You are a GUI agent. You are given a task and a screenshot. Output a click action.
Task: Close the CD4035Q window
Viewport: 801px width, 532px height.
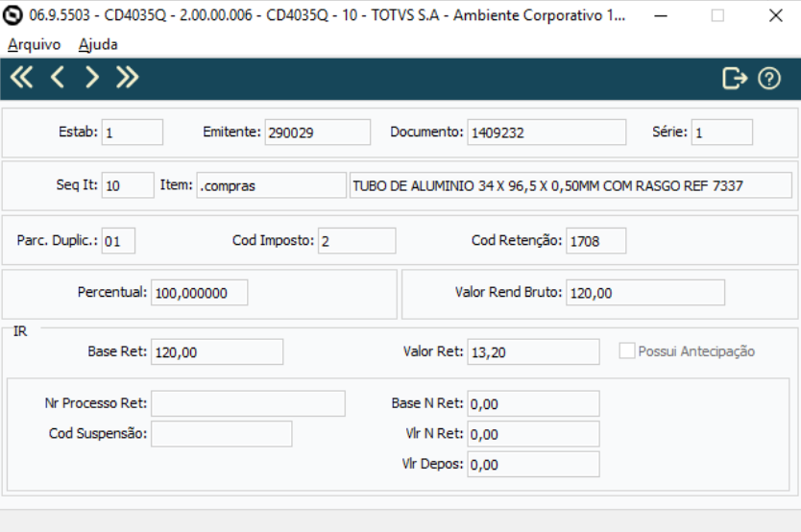tap(776, 15)
